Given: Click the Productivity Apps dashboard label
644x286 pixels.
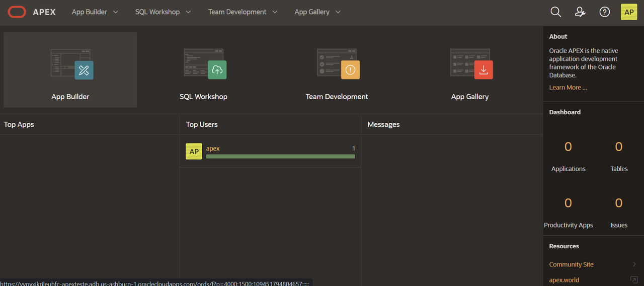Looking at the screenshot, I should point(569,225).
